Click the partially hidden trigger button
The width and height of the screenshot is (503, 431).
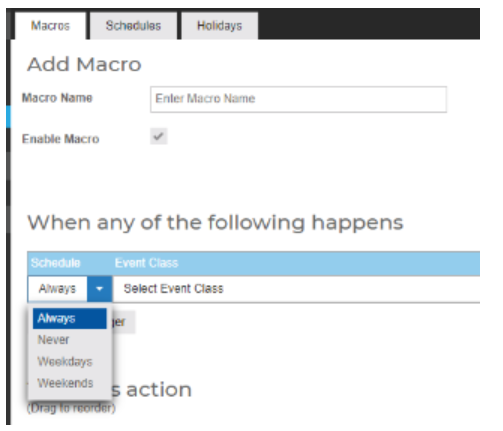[123, 322]
